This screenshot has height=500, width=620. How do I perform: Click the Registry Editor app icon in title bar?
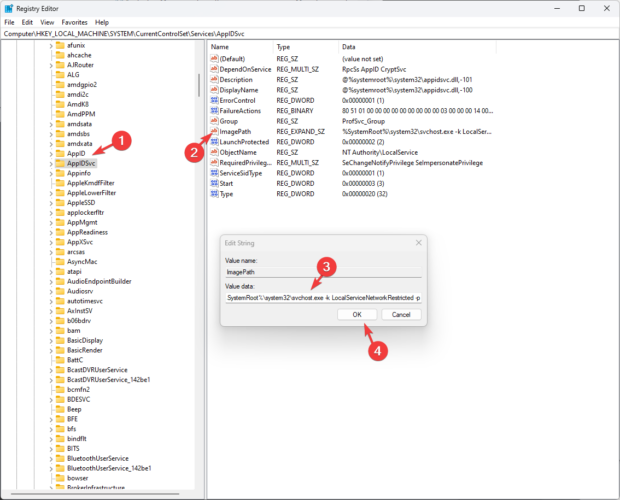click(9, 8)
